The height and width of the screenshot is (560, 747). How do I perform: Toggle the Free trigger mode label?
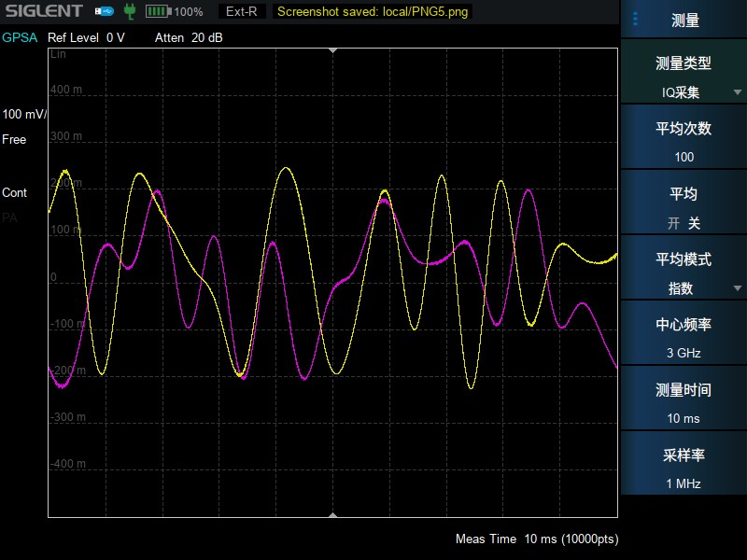[x=14, y=139]
